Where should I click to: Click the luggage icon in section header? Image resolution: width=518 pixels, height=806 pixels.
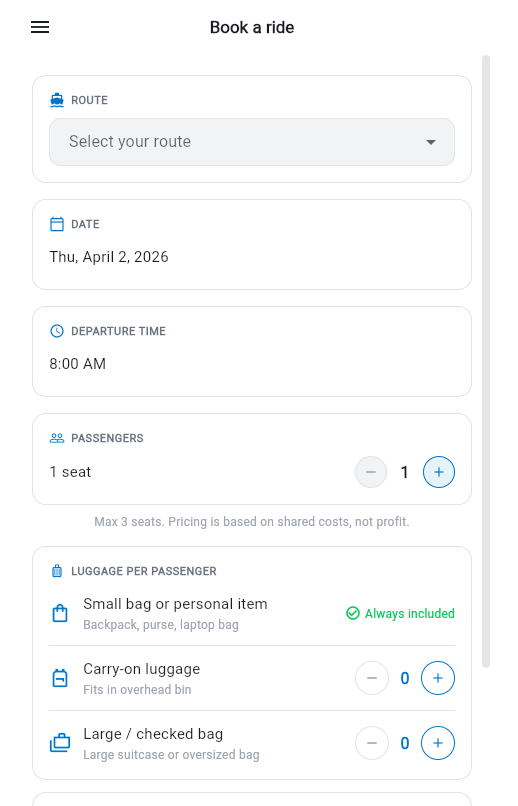click(57, 571)
